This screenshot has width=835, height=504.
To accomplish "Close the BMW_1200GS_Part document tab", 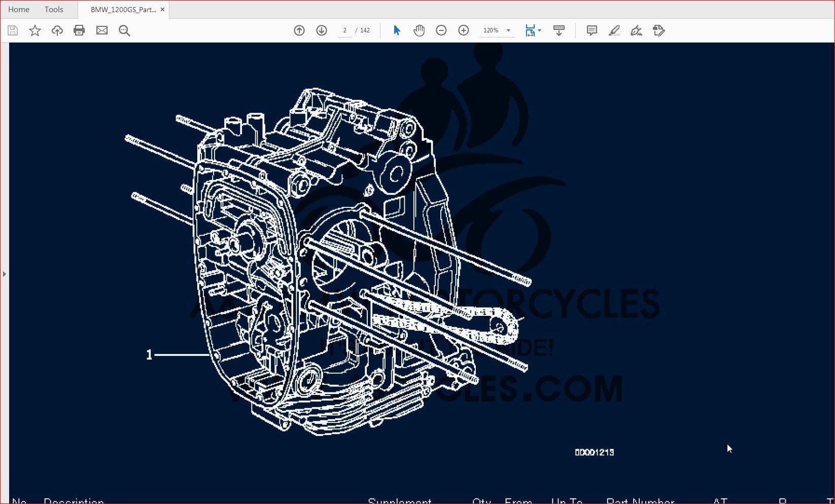I will point(162,10).
